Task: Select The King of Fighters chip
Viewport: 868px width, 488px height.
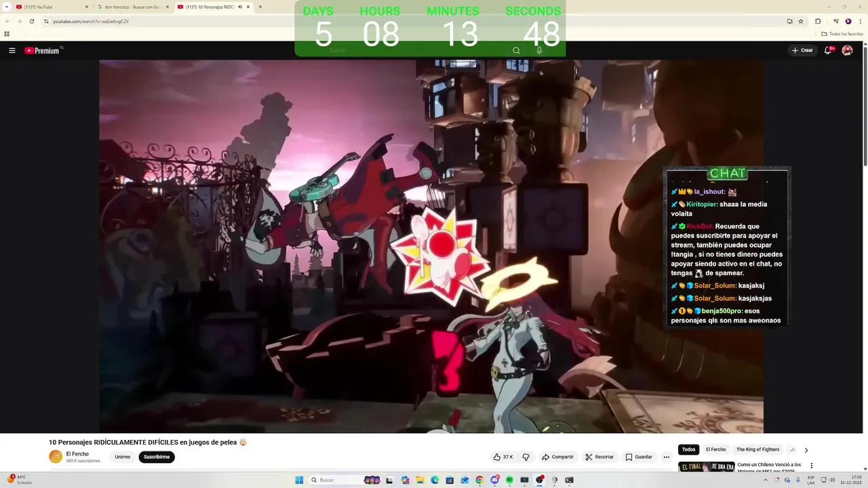Action: 758,449
